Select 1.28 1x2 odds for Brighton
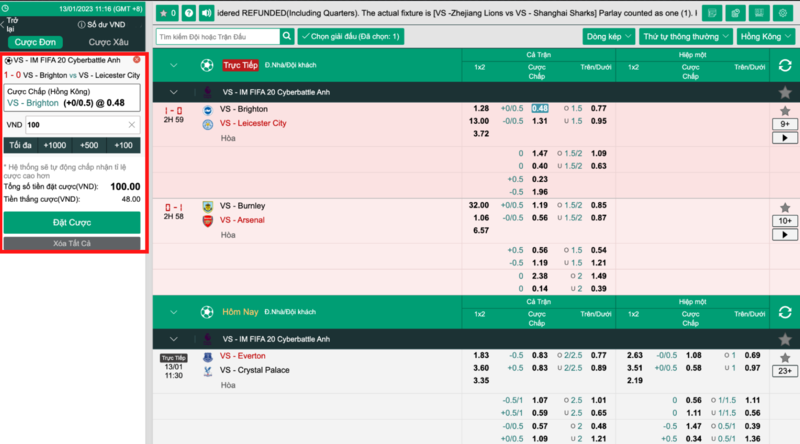 coord(481,109)
